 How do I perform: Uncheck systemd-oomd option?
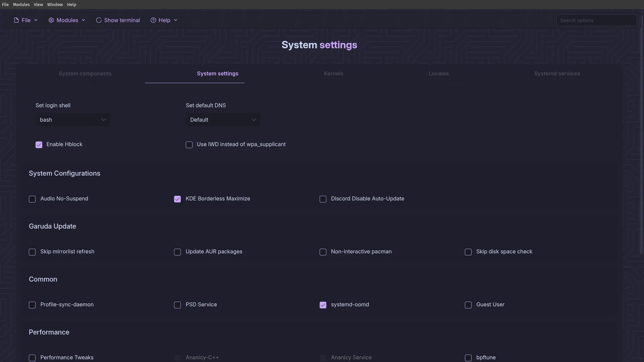pyautogui.click(x=323, y=305)
